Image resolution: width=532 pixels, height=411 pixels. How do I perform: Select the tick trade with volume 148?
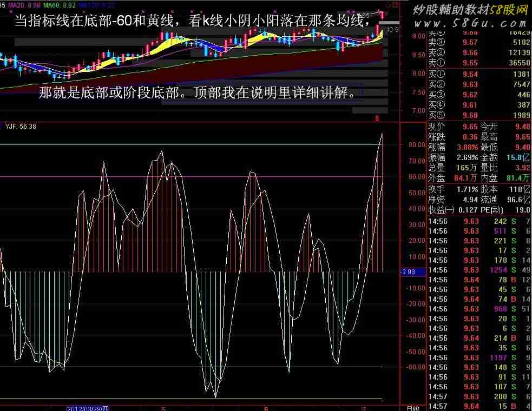coord(479,367)
